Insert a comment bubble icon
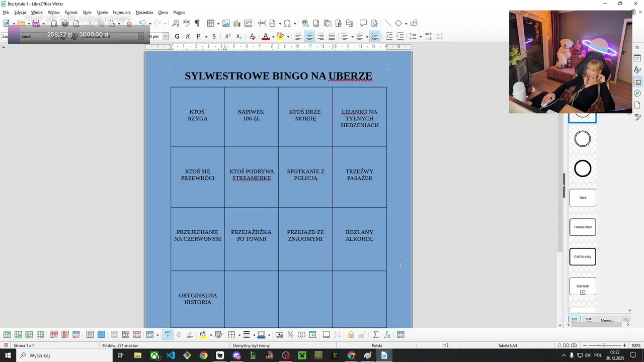The height and width of the screenshot is (362, 644). click(x=363, y=23)
